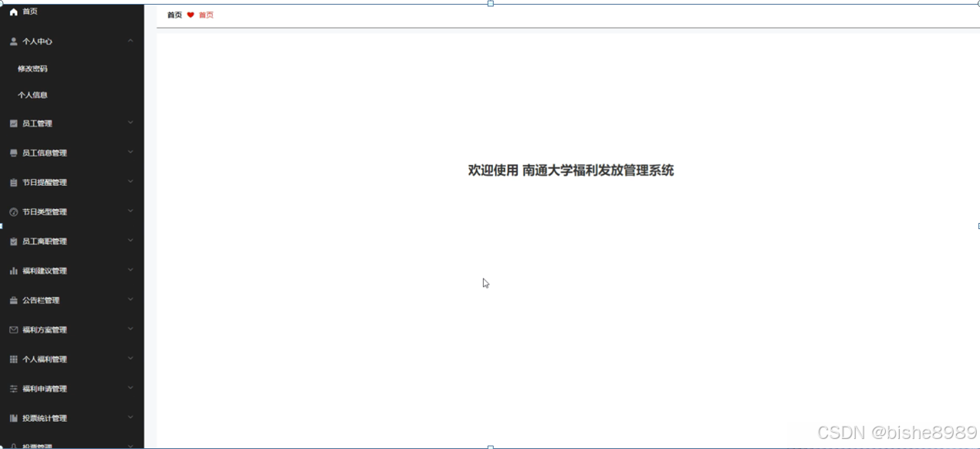Expand the 福利建议管理 chevron

coord(130,270)
